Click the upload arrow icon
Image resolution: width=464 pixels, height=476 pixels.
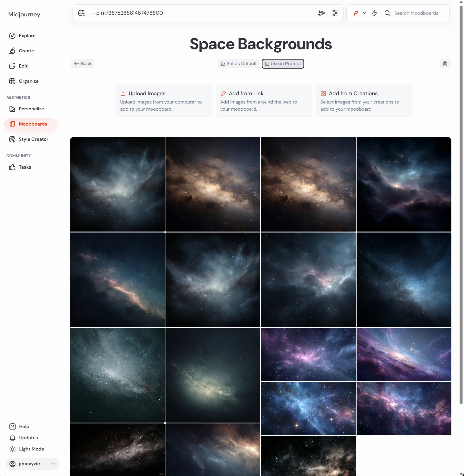click(123, 93)
